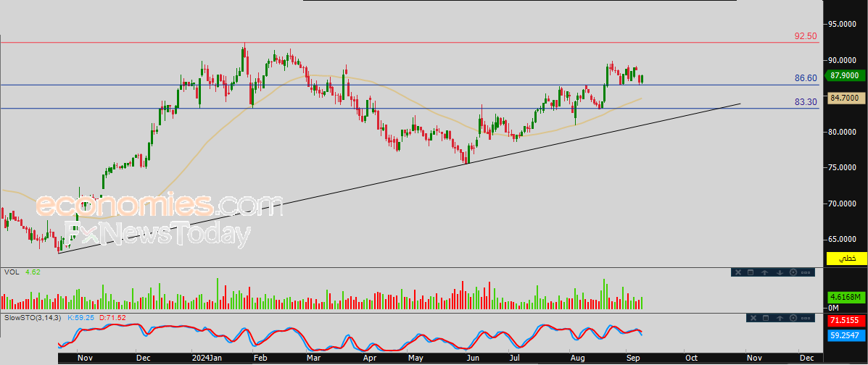
Task: Move the VOL panel up
Action: pyautogui.click(x=764, y=272)
